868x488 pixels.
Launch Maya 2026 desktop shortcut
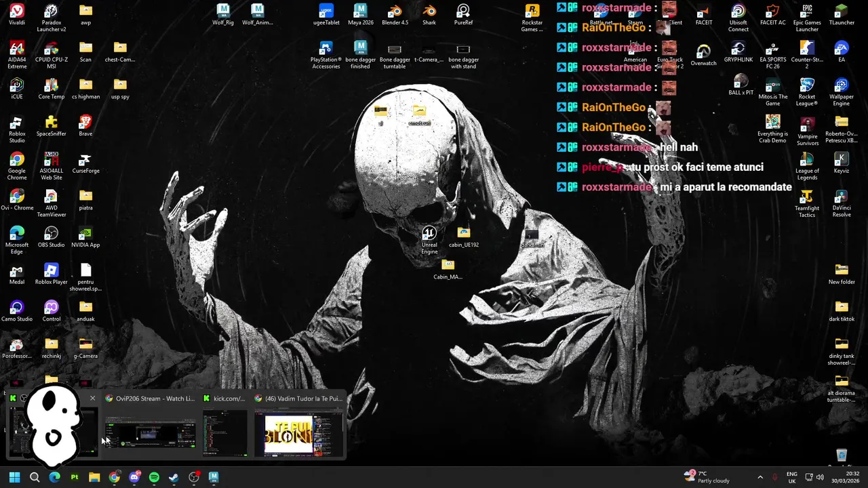(360, 15)
